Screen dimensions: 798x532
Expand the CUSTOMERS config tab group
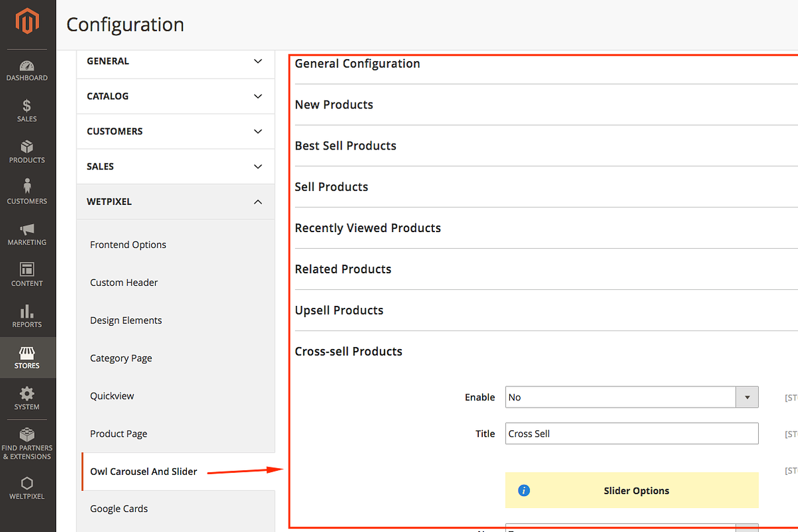pyautogui.click(x=176, y=132)
